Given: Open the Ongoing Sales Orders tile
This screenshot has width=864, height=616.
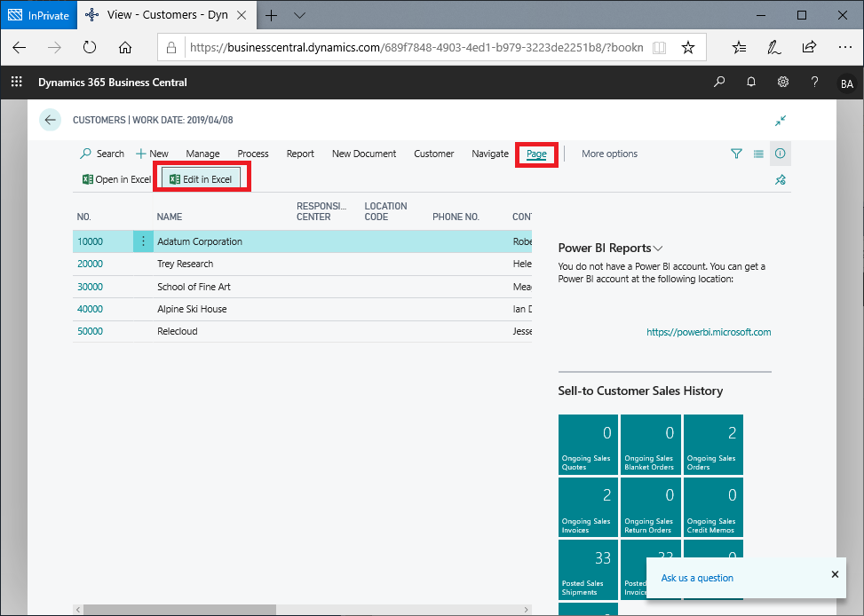Looking at the screenshot, I should tap(713, 445).
